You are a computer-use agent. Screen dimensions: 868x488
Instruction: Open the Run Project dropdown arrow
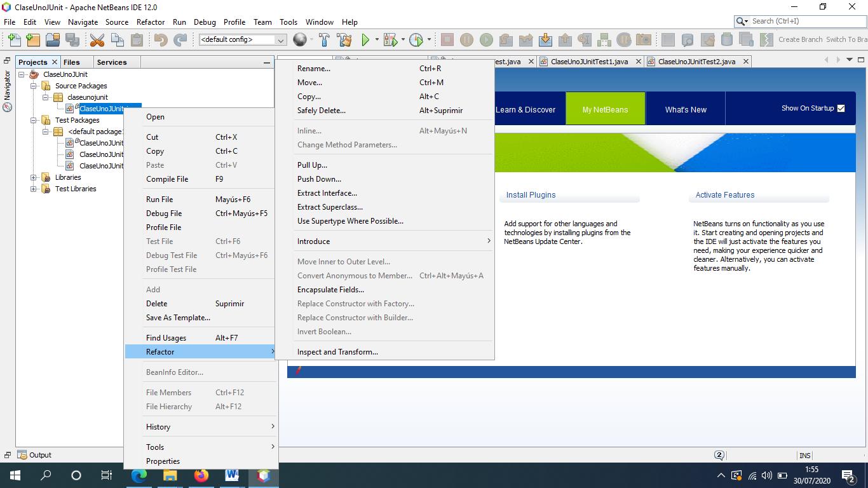point(377,39)
